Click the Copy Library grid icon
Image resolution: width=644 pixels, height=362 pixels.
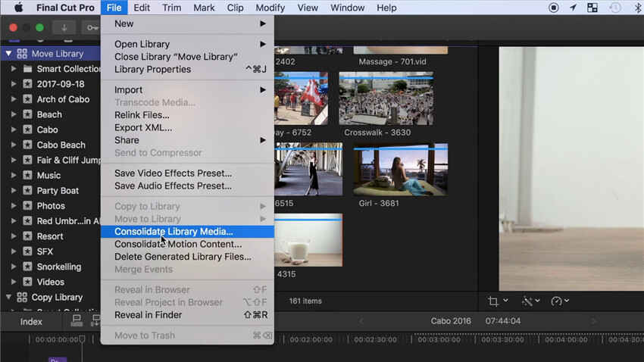coord(22,297)
